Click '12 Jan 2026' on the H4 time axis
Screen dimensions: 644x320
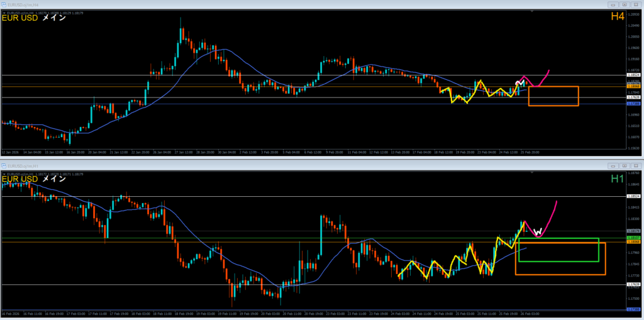[x=9, y=152]
